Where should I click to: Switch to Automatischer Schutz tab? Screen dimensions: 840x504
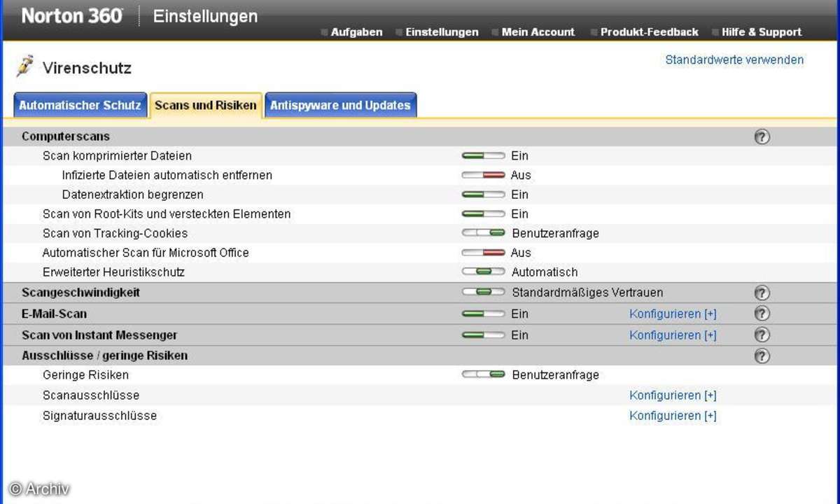pos(80,106)
